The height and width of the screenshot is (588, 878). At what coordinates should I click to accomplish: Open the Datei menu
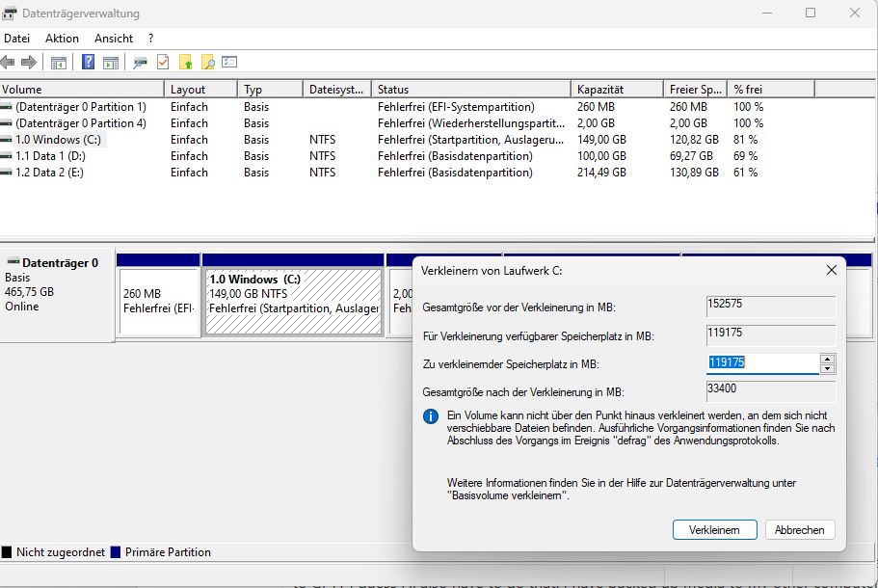click(17, 38)
